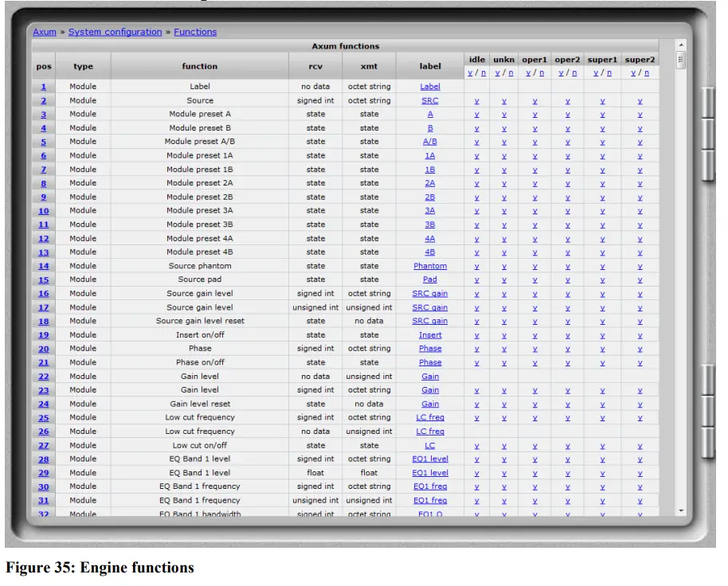The width and height of the screenshot is (728, 586).
Task: Open the Pad label link
Action: pyautogui.click(x=429, y=279)
